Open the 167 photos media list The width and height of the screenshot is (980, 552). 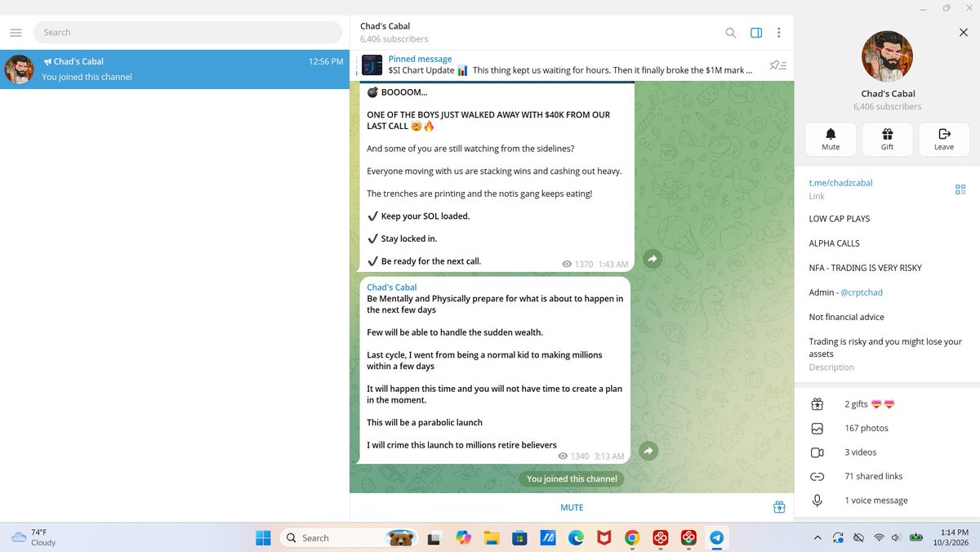click(887, 428)
